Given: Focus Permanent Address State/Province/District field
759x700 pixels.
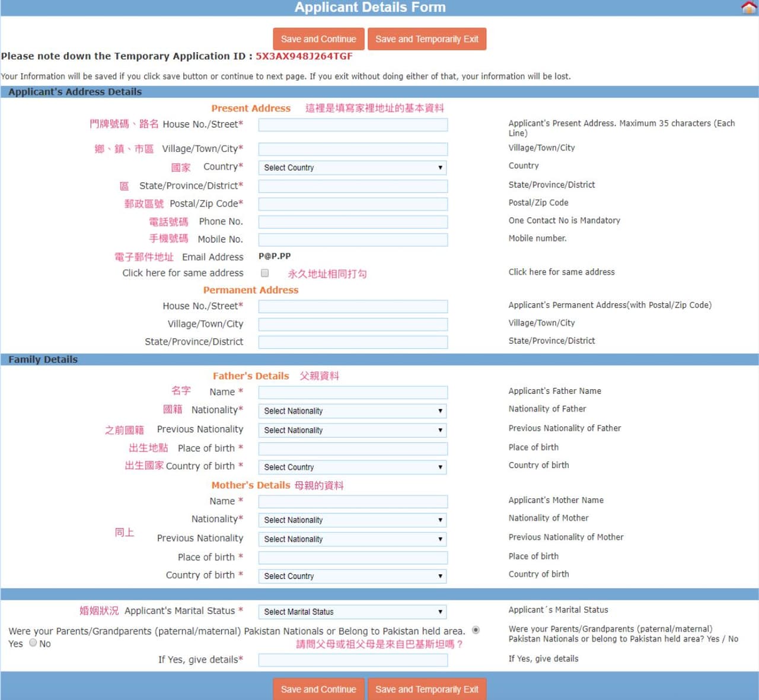Looking at the screenshot, I should (x=353, y=342).
